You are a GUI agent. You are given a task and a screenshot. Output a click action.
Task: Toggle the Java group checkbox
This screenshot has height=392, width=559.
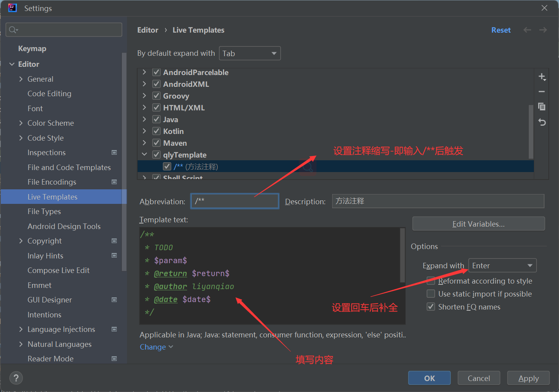156,119
